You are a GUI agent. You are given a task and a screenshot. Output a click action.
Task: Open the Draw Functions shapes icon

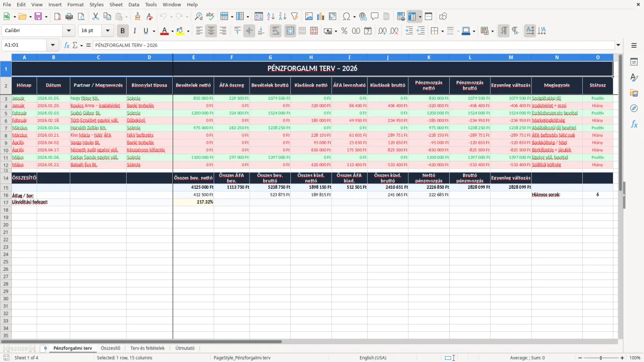point(443,17)
